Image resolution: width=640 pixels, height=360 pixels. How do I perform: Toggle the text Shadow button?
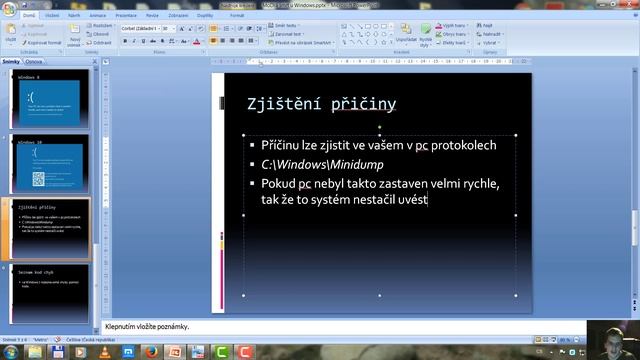click(x=162, y=41)
